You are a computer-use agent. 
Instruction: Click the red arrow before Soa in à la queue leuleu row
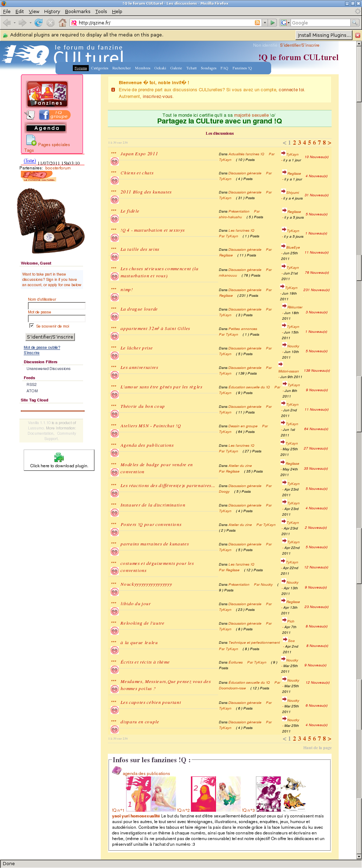(x=285, y=640)
